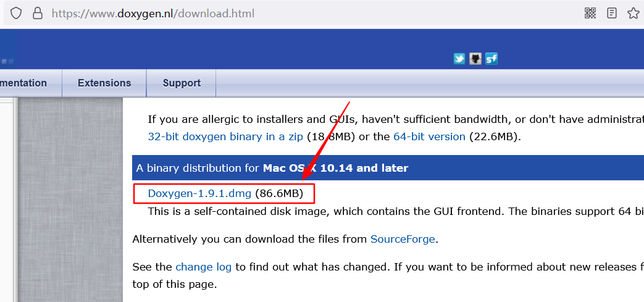This screenshot has height=302, width=644.
Task: Open the GitHub icon in the header
Action: (x=475, y=59)
